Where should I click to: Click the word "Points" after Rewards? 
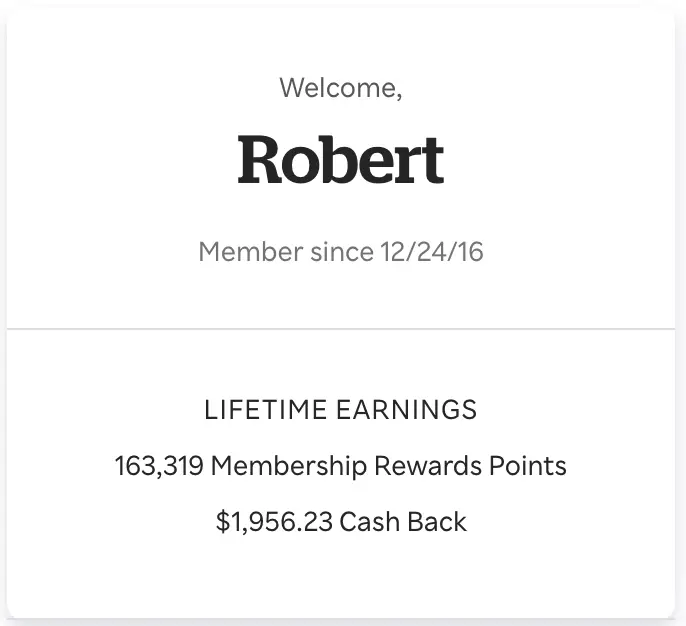pos(528,465)
